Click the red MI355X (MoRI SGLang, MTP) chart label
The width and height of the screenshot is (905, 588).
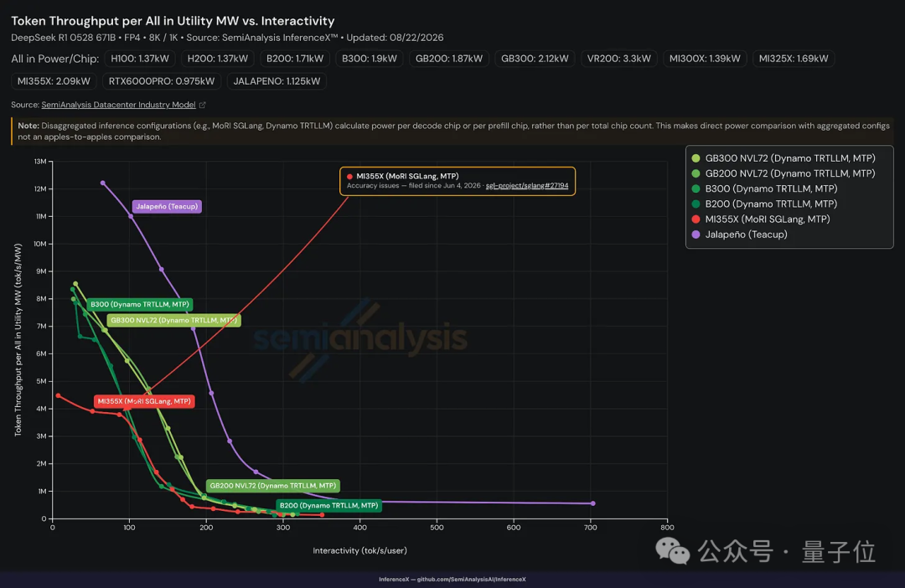tap(144, 401)
